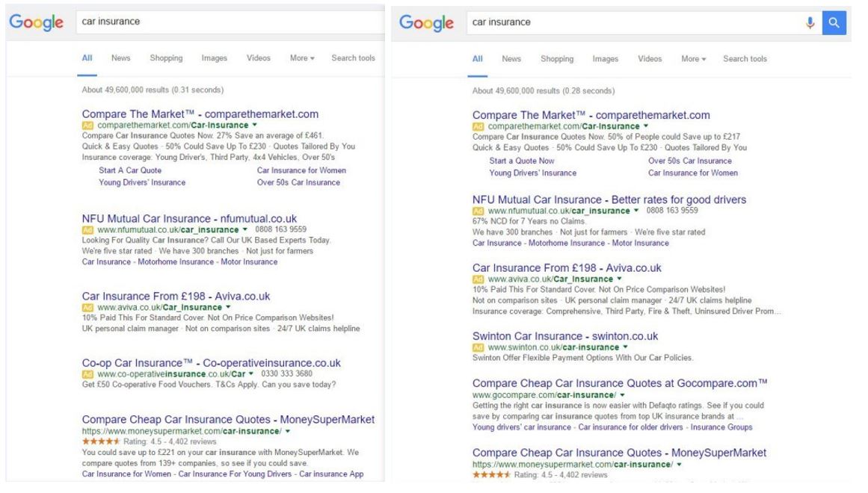The height and width of the screenshot is (493, 868).
Task: Open dropdown arrow beside left comparethemarket.com URL
Action: 255,125
